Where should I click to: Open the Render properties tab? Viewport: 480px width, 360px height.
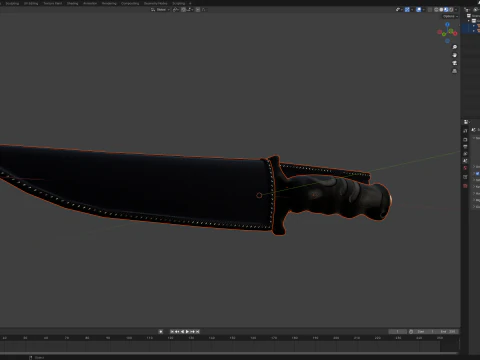[x=465, y=139]
